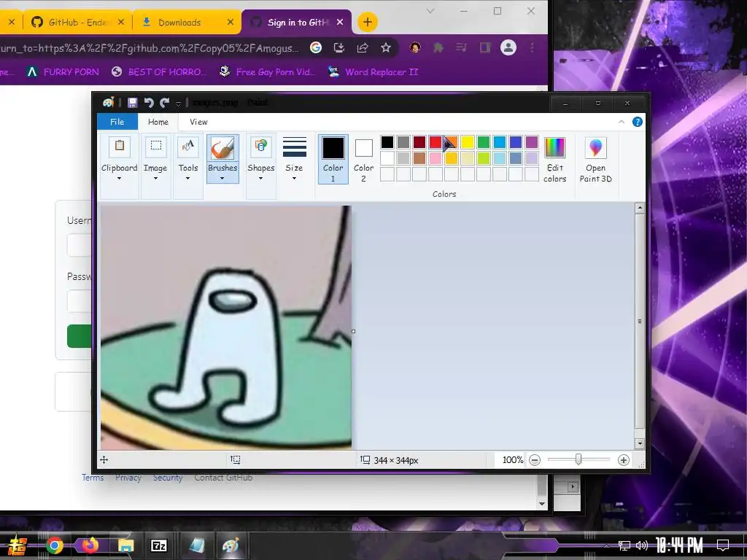
Task: Redo the action in Paint's title bar
Action: tap(165, 102)
